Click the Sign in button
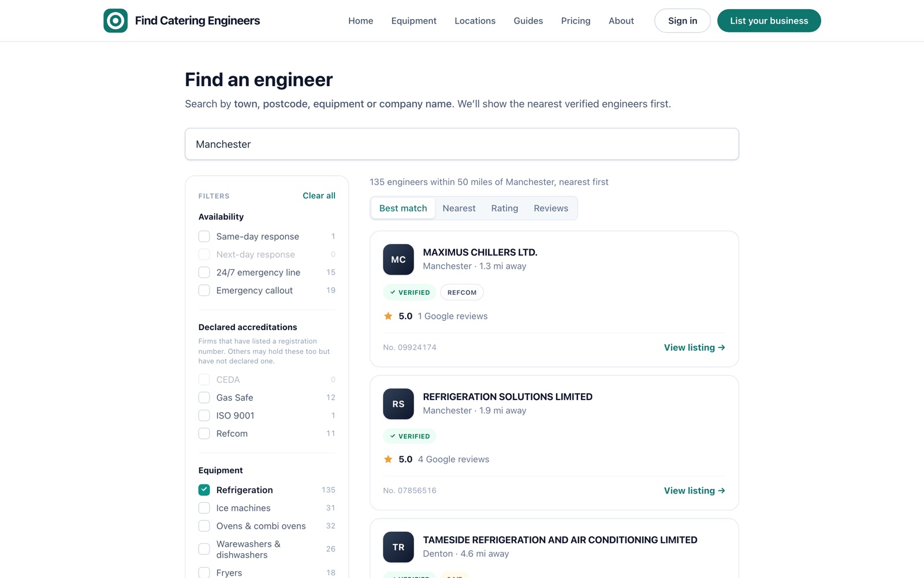This screenshot has width=924, height=578. point(683,21)
